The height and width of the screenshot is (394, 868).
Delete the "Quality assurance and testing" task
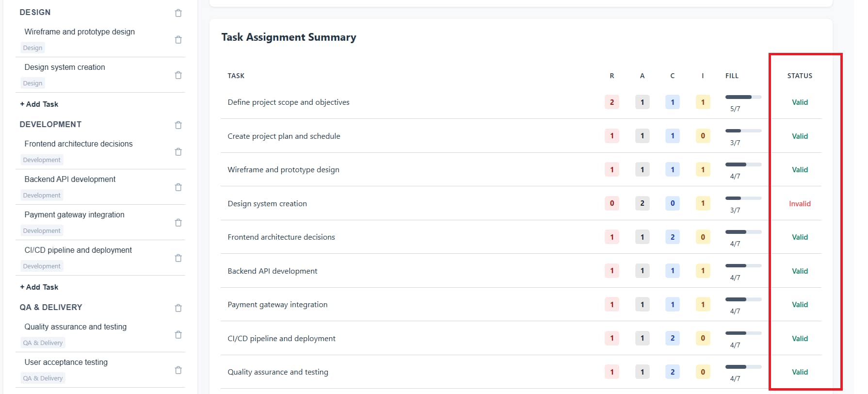tap(178, 334)
